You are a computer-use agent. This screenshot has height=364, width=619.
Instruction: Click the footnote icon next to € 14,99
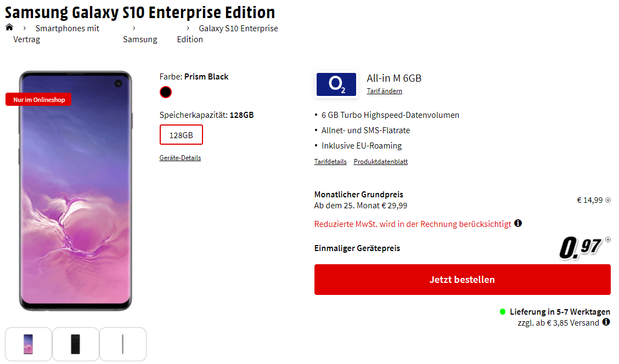607,200
